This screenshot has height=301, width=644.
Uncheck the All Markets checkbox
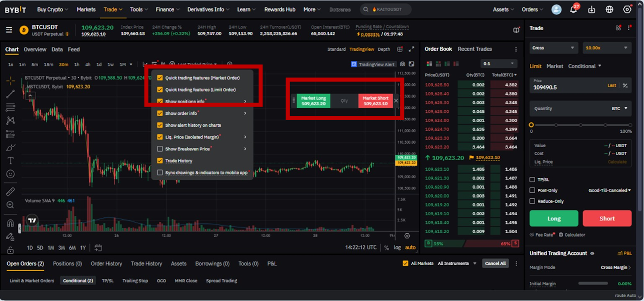point(405,264)
